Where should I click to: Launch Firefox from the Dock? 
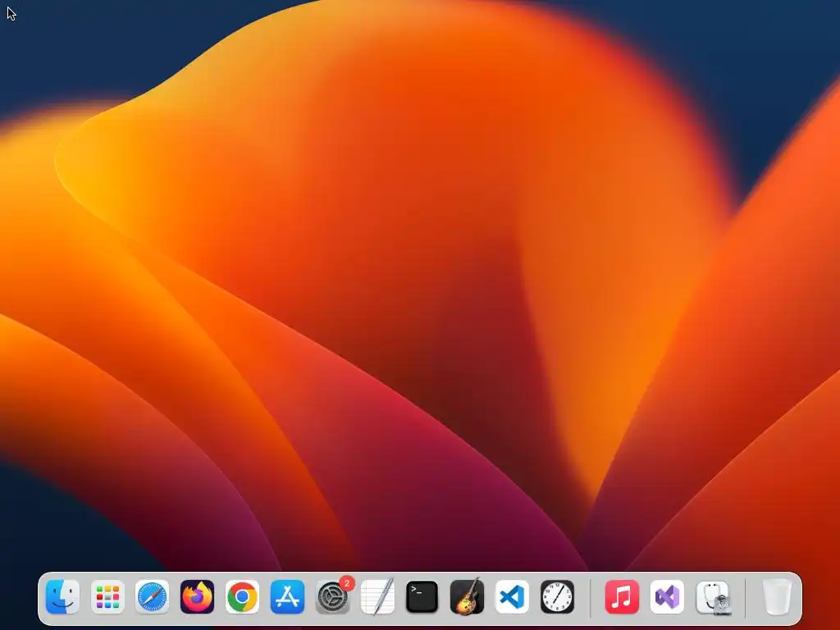click(197, 597)
